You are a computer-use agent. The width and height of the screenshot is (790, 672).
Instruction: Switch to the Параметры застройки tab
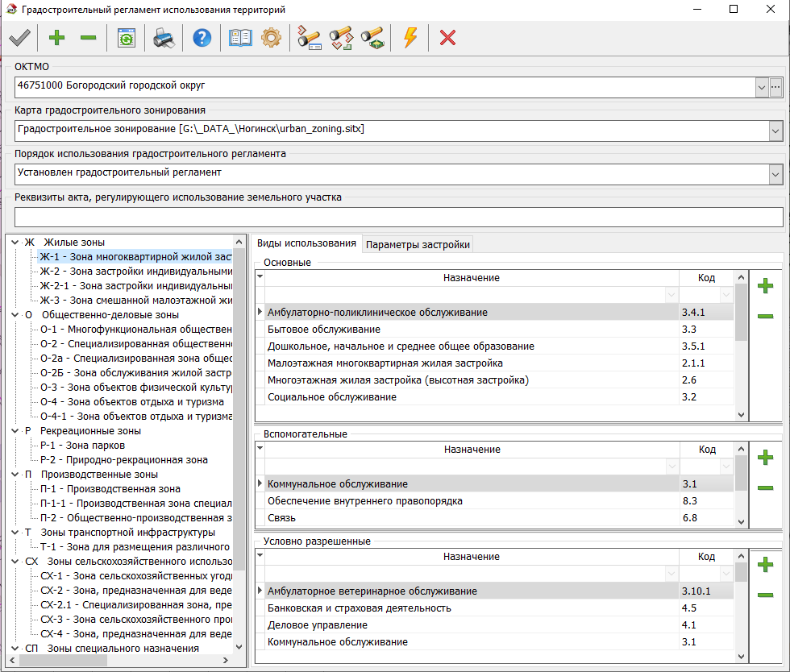tap(417, 245)
